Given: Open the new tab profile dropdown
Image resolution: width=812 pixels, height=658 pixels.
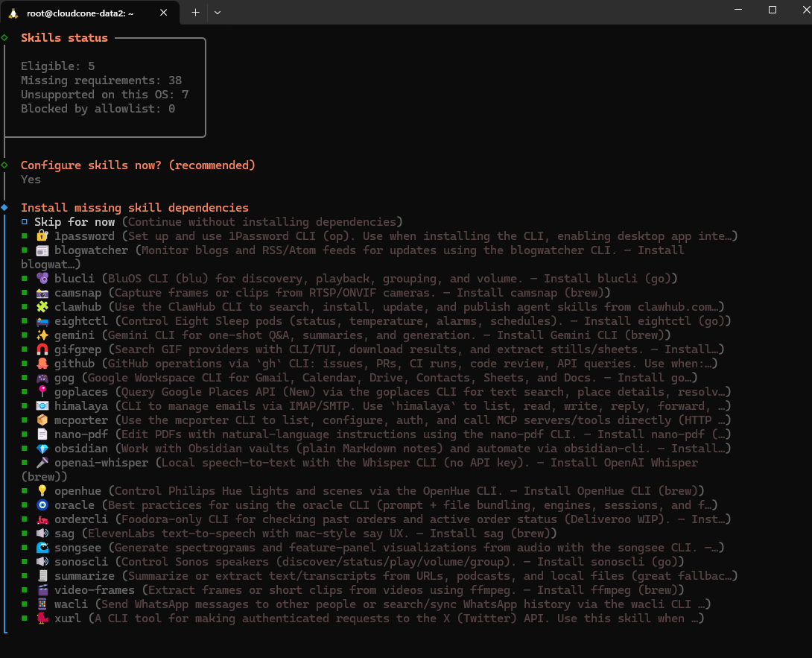Looking at the screenshot, I should (218, 13).
